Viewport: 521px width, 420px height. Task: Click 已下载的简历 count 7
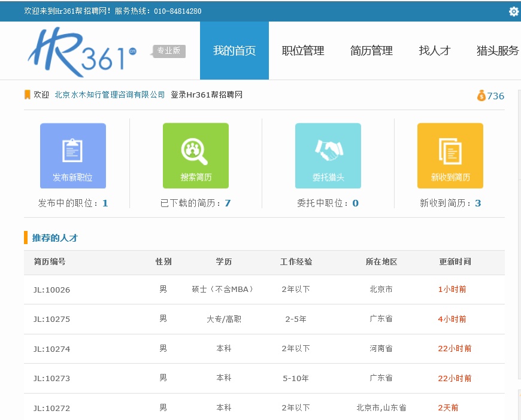[x=228, y=203]
